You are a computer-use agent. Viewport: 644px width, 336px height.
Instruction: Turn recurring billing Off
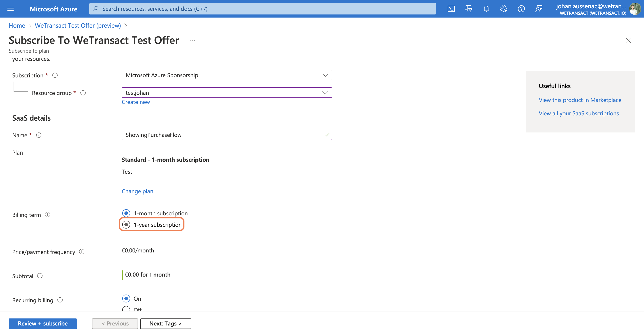point(126,309)
